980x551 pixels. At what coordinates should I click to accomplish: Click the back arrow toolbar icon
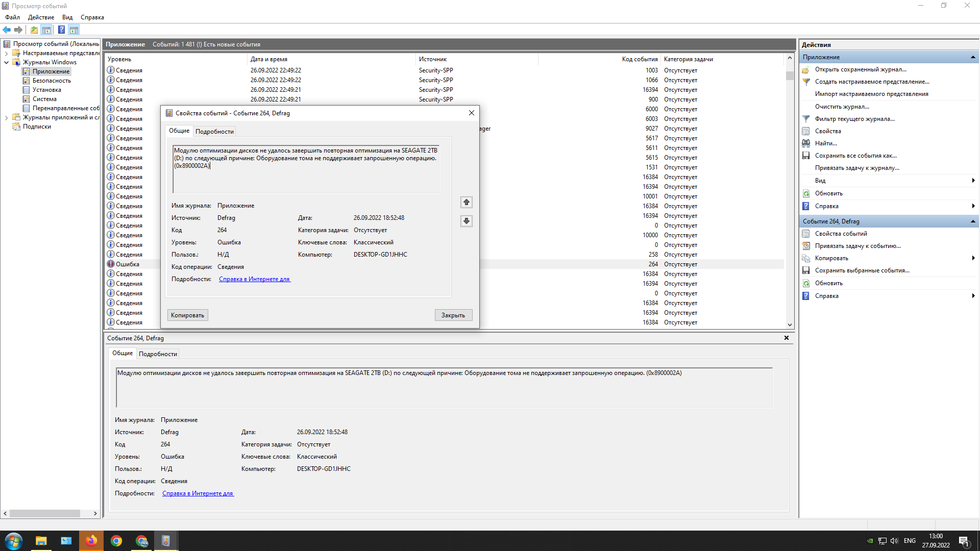pos(7,30)
